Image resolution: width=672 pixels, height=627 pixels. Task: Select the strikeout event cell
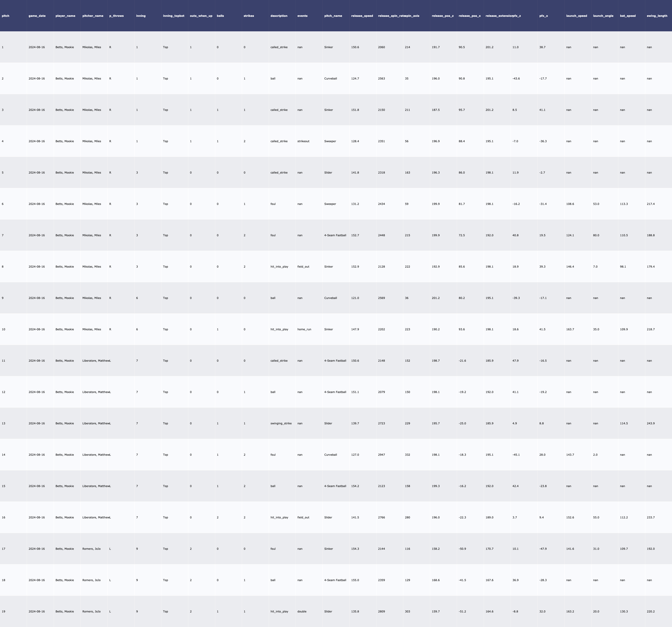tap(303, 141)
